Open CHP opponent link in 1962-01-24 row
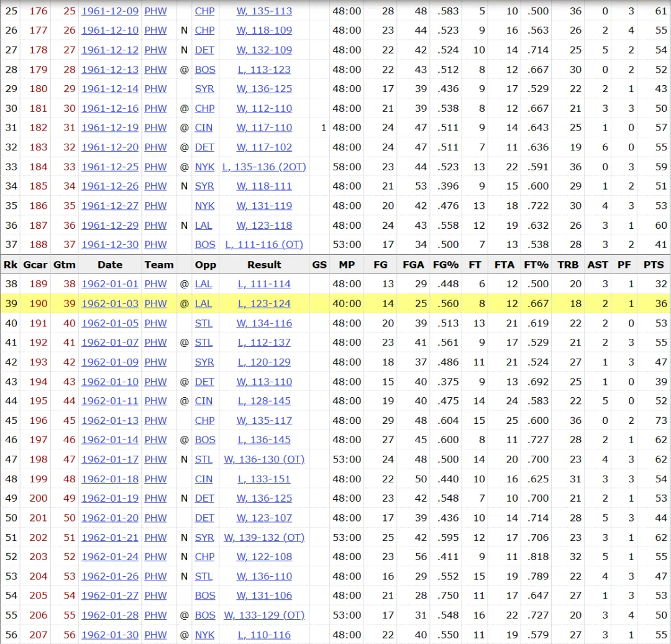Viewport: 671px width, 644px height. click(x=204, y=556)
